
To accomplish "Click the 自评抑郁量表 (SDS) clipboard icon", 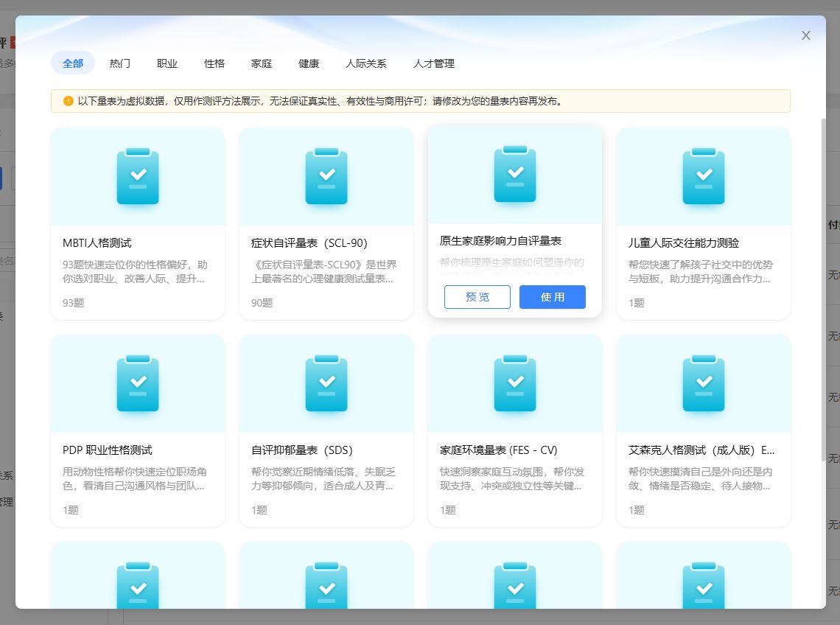I will [x=326, y=383].
